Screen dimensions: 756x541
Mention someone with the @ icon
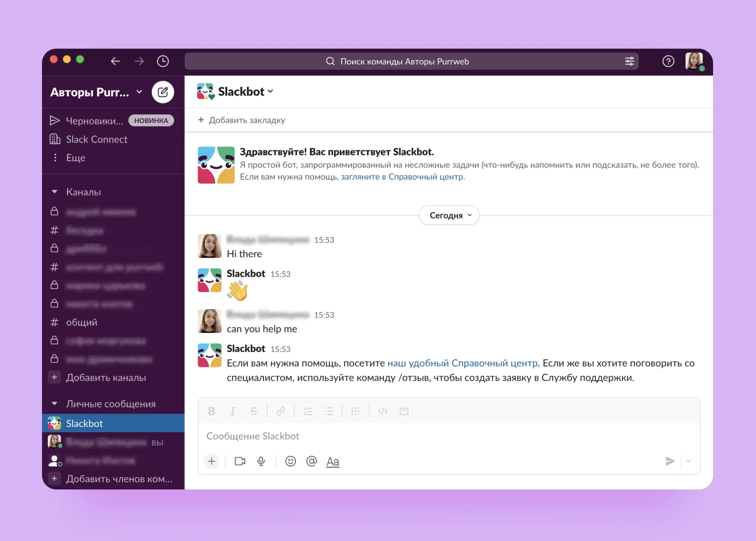click(x=312, y=461)
